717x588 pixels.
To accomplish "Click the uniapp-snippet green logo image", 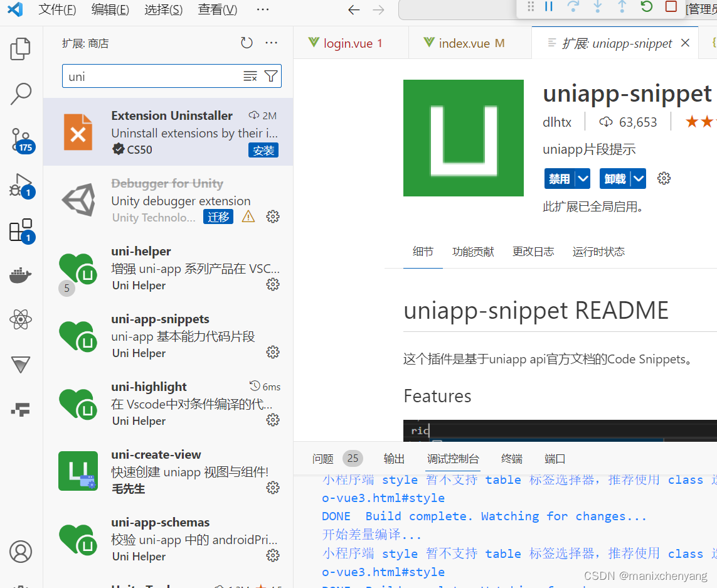I will click(463, 137).
